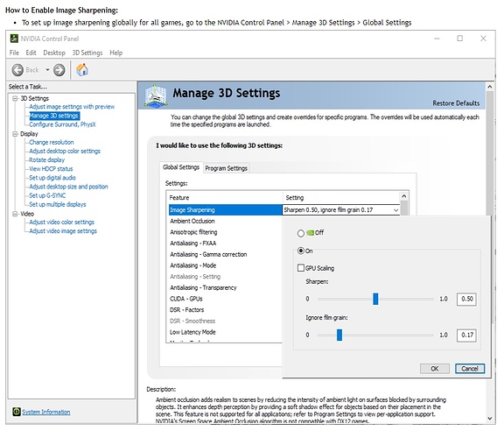This screenshot has width=504, height=438.
Task: Click the Manage 3D Settings header icon
Action: 156,95
